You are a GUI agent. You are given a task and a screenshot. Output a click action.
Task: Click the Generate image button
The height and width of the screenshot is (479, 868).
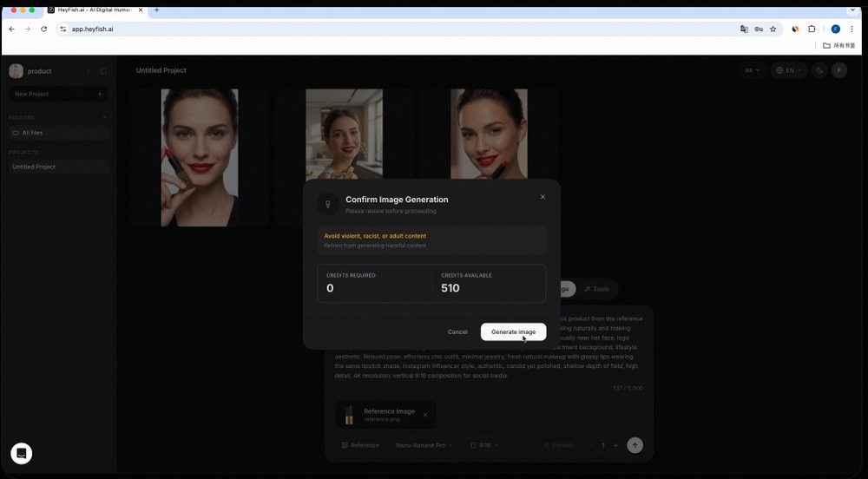513,331
